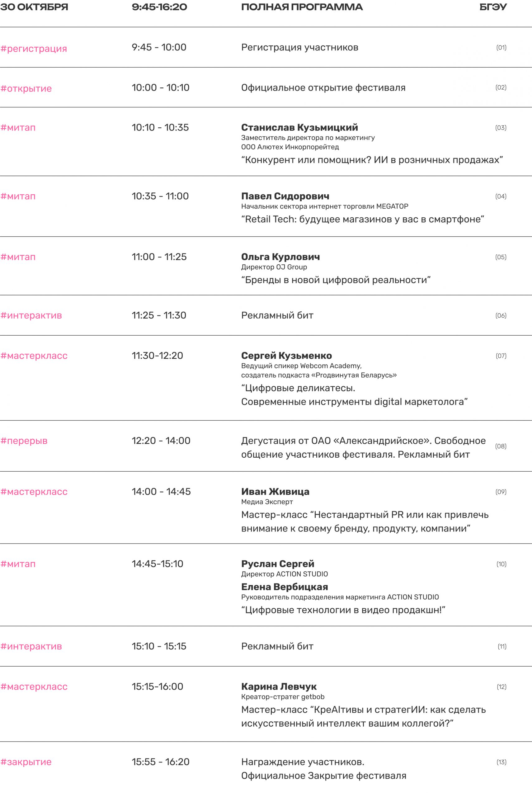
Task: Select the #закрытие hashtag
Action: [x=26, y=762]
